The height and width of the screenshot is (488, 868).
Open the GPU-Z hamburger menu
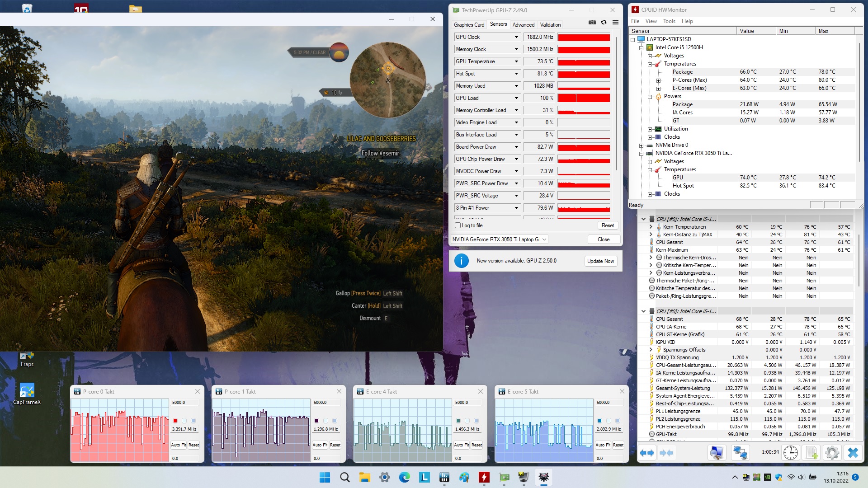pyautogui.click(x=615, y=23)
